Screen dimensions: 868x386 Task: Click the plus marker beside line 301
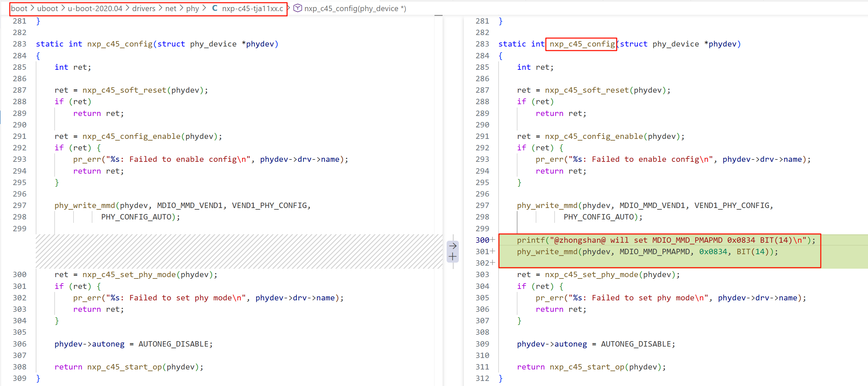click(493, 251)
